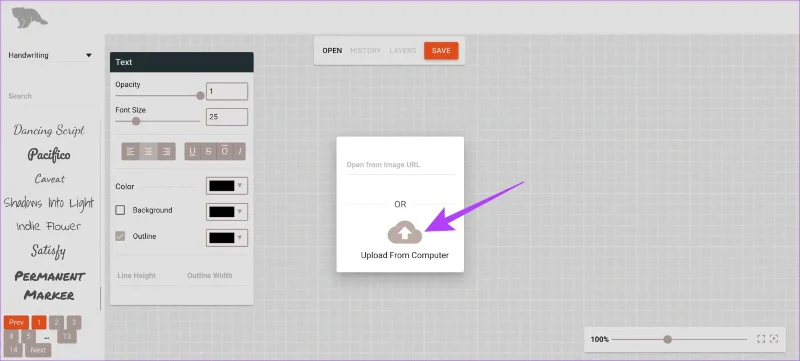Viewport: 800px width, 361px height.
Task: Click the orange SAVE button
Action: (441, 50)
